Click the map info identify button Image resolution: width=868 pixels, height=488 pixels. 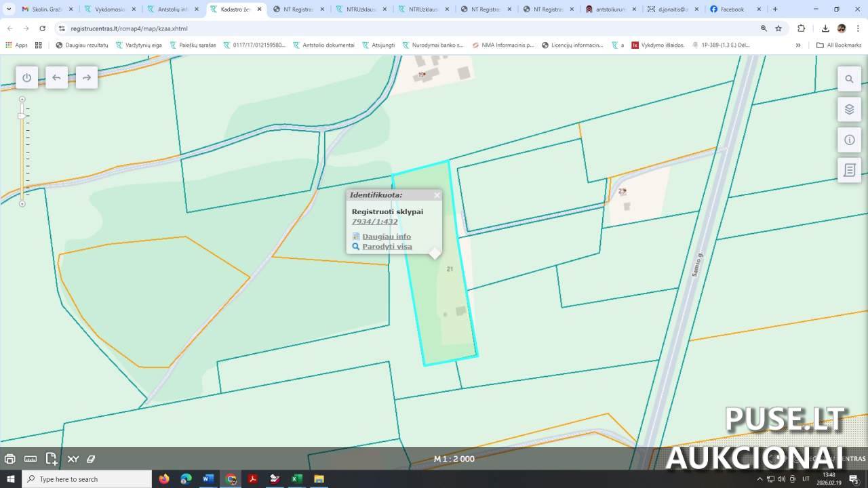pyautogui.click(x=849, y=140)
